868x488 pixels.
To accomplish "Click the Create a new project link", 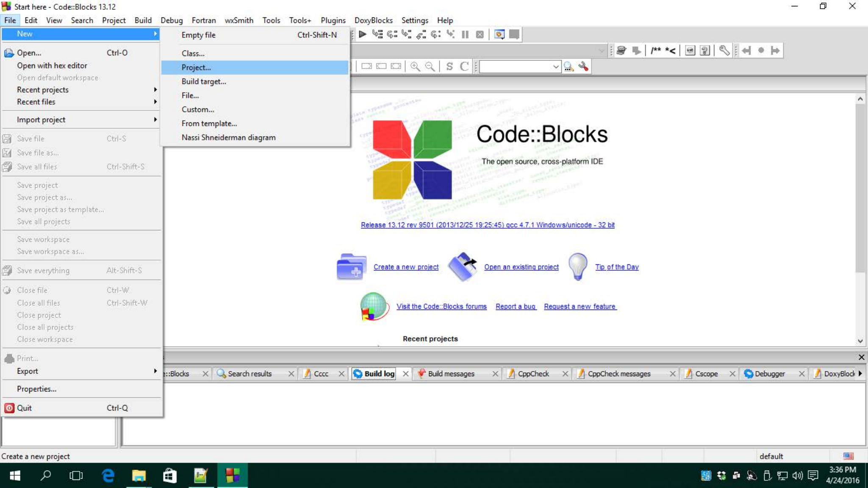I will 406,267.
